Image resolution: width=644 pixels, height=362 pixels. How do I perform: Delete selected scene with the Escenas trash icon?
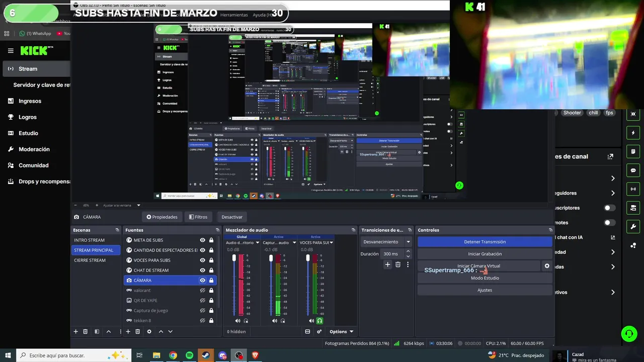(x=86, y=331)
